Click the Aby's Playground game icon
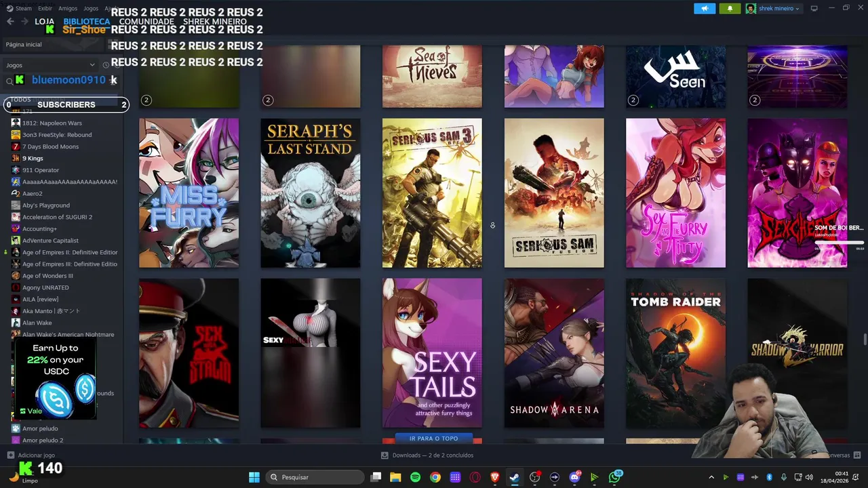The height and width of the screenshot is (488, 868). point(16,205)
